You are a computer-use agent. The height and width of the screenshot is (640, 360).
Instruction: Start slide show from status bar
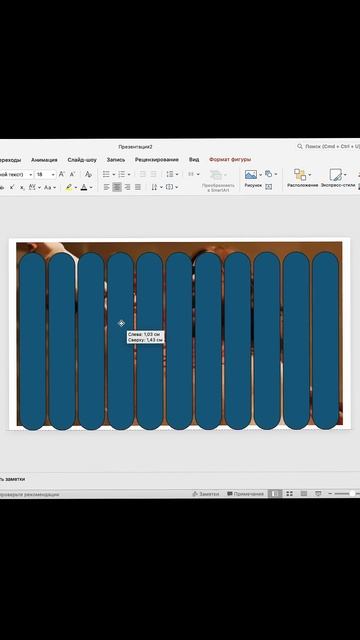[x=318, y=494]
